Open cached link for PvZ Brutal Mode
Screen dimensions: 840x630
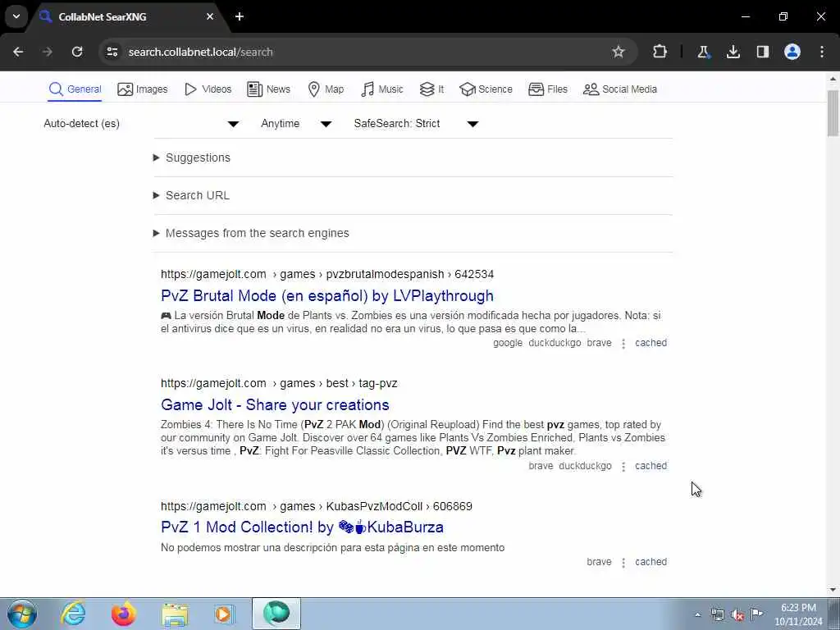[x=651, y=343]
